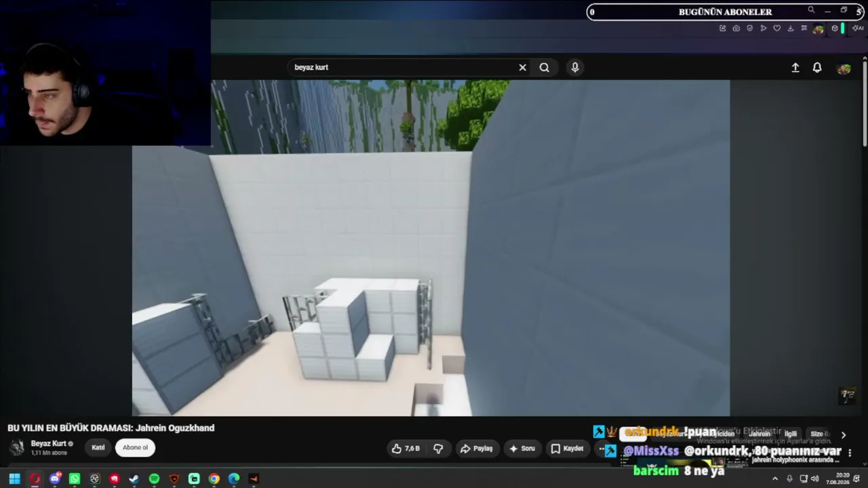Click the browser send/flow arrow icon

[x=764, y=28]
